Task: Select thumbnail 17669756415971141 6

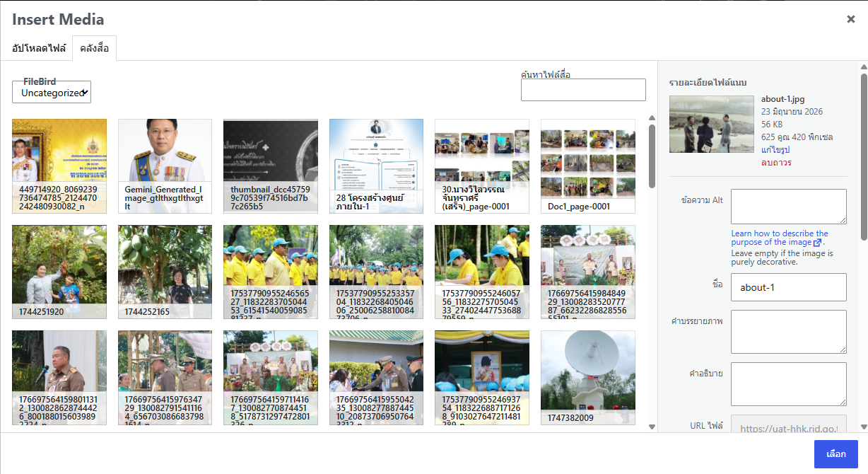Action: coord(271,378)
